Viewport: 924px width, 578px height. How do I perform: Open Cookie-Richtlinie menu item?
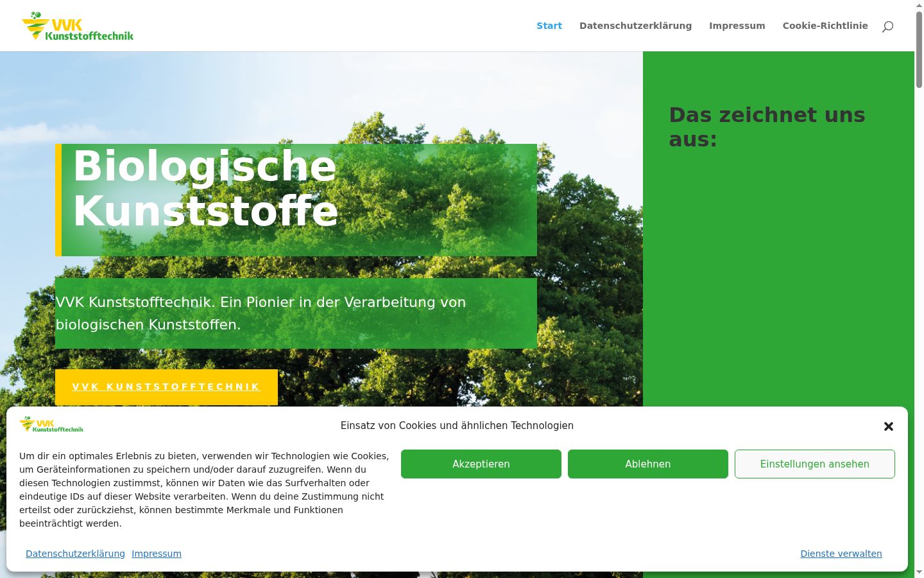(x=825, y=26)
